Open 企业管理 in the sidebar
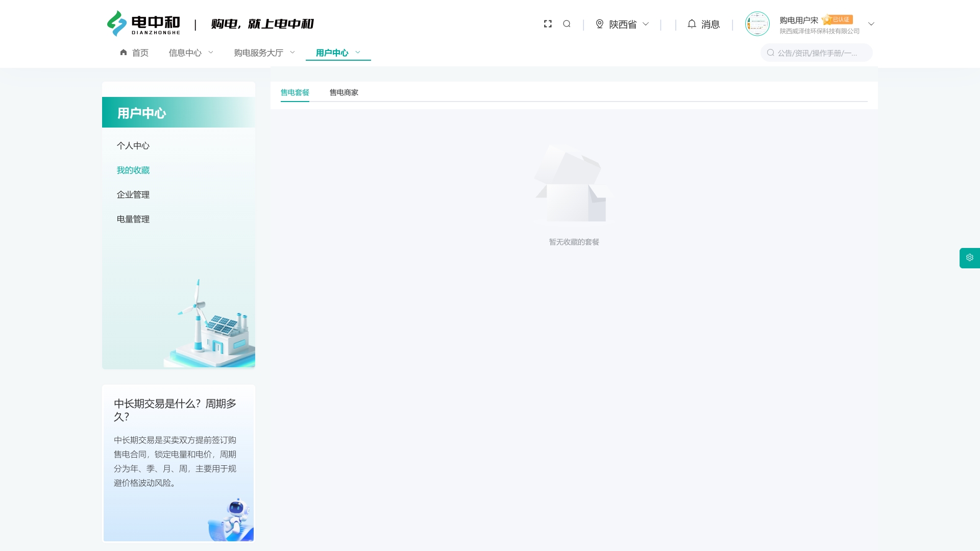Screen dimensions: 980x551 click(x=133, y=194)
